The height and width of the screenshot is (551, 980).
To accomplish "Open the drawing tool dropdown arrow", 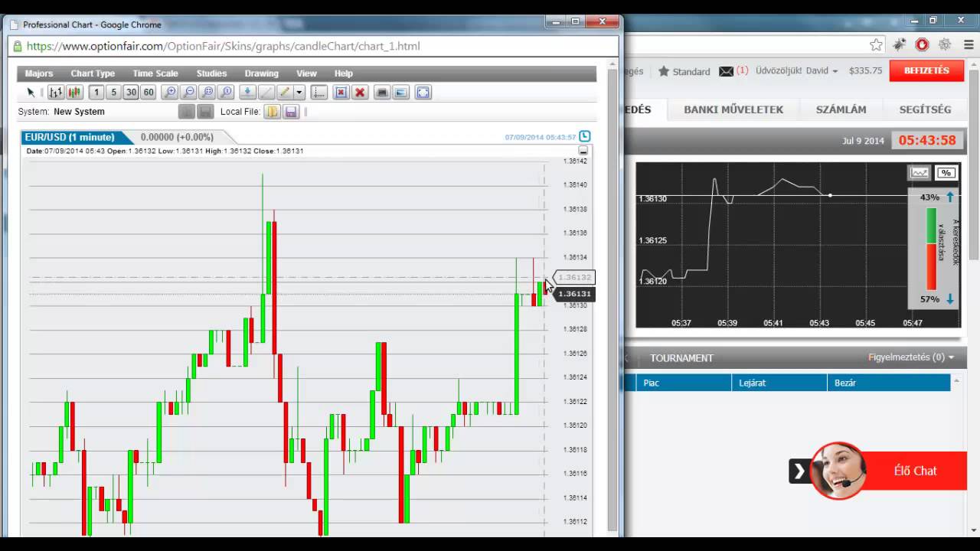I will pyautogui.click(x=299, y=93).
